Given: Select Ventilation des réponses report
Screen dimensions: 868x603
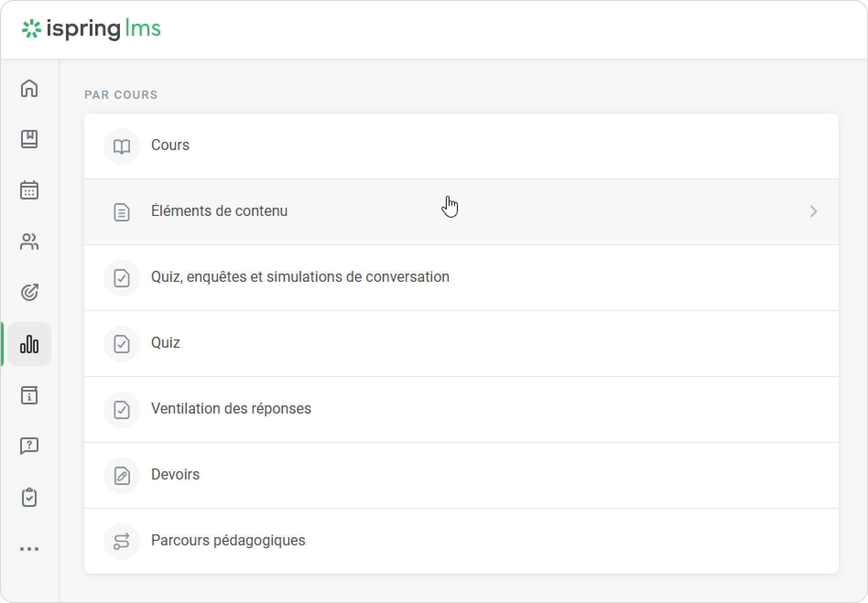Looking at the screenshot, I should coord(231,409).
